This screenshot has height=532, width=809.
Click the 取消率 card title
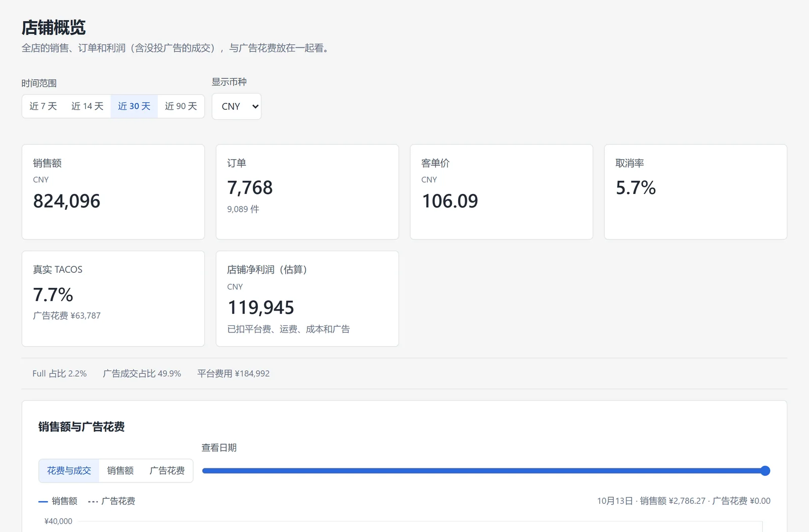(x=630, y=163)
